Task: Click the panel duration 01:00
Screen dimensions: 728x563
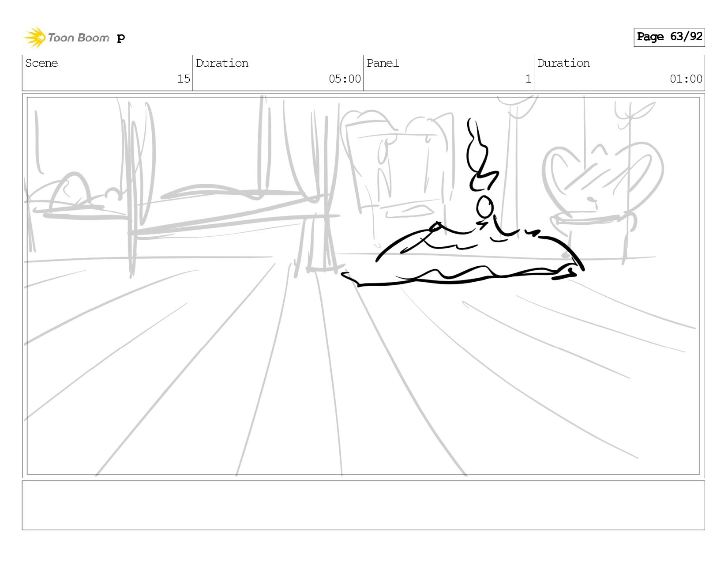Action: pos(686,79)
